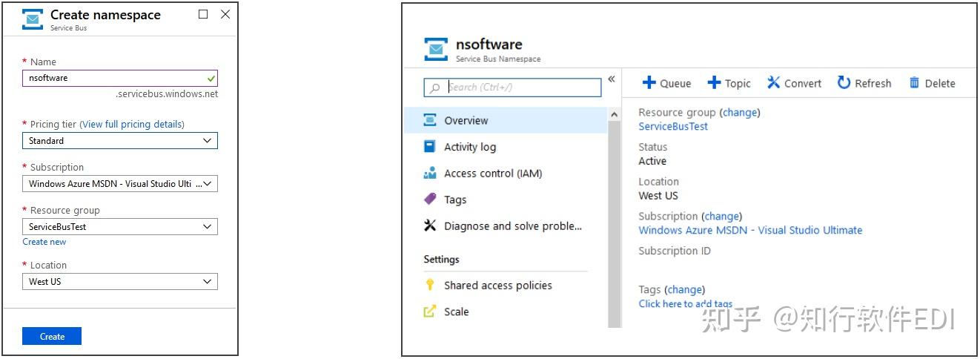
Task: Click the Access control (IAM) people icon
Action: tap(430, 174)
